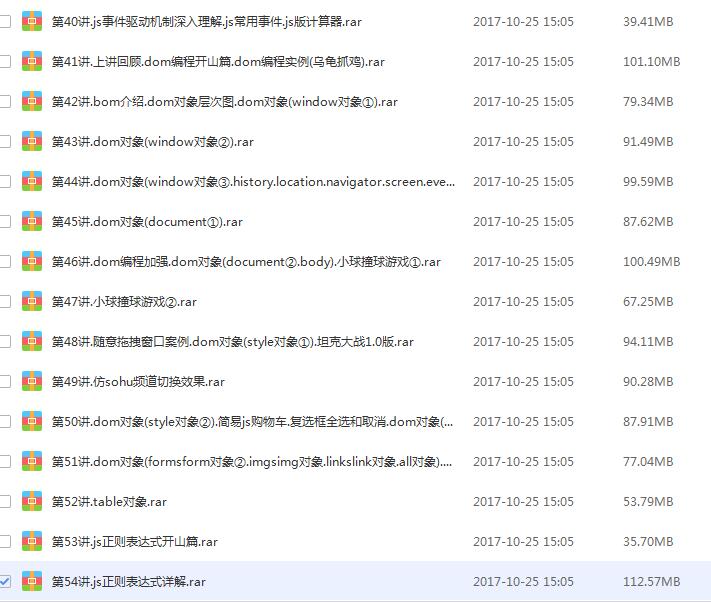
Task: Click the RAR archive icon for 第45讲
Action: 32,221
